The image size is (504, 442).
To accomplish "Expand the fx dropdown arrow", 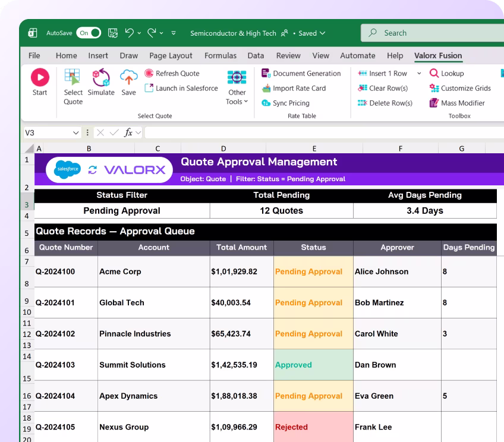I will [138, 132].
